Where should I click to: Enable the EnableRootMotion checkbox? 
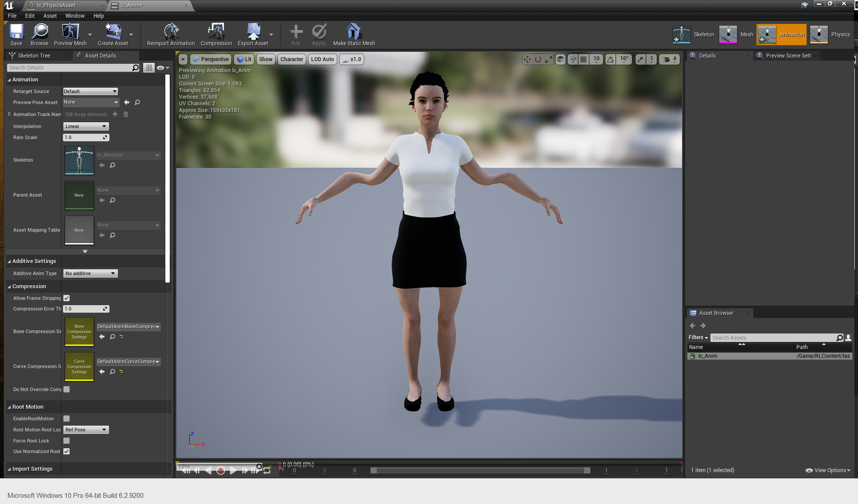[x=66, y=419]
